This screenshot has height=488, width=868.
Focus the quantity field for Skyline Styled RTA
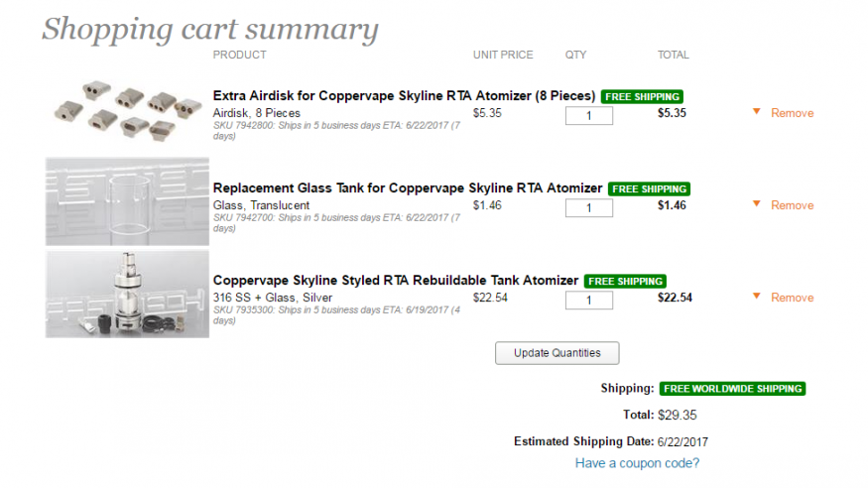click(588, 300)
